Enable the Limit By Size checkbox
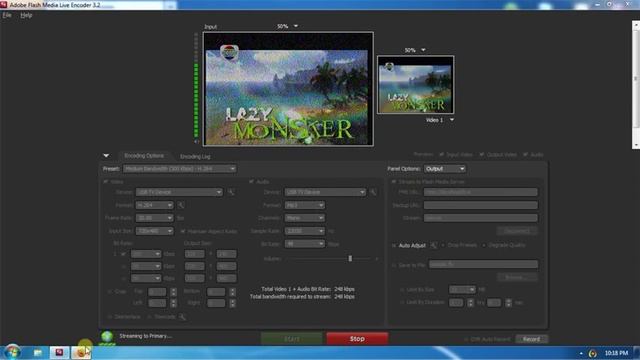The image size is (640, 360). (x=402, y=290)
